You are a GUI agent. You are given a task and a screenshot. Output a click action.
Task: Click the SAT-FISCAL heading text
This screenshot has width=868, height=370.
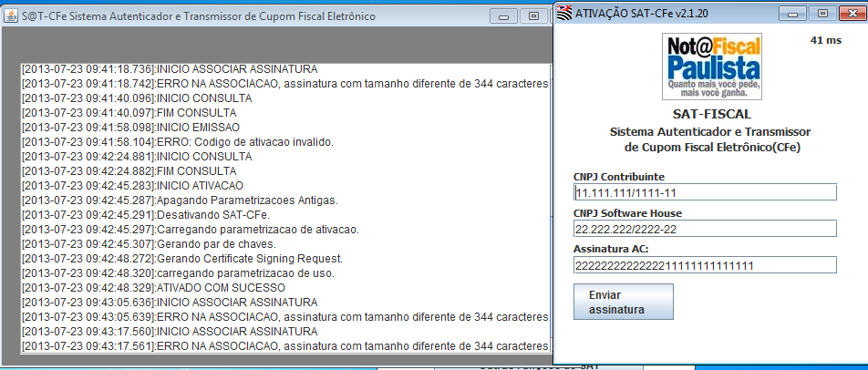click(x=711, y=115)
